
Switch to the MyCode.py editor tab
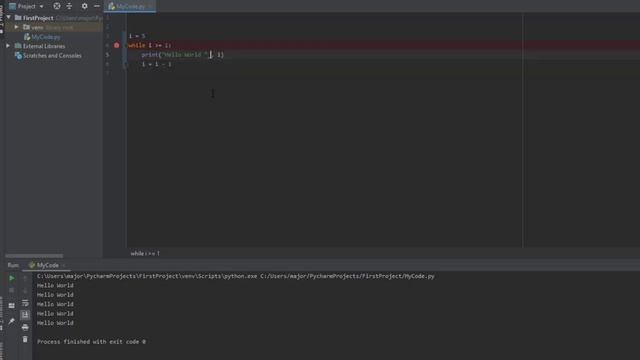(x=131, y=6)
